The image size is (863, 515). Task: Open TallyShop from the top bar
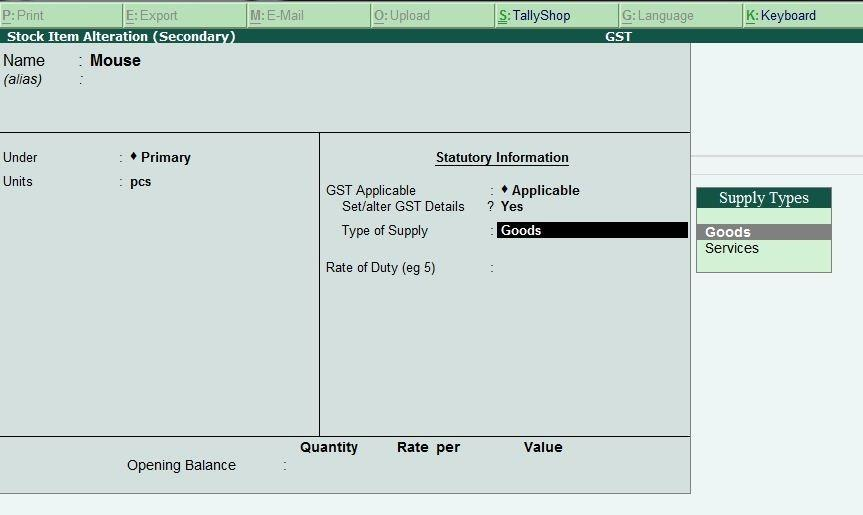(x=556, y=15)
